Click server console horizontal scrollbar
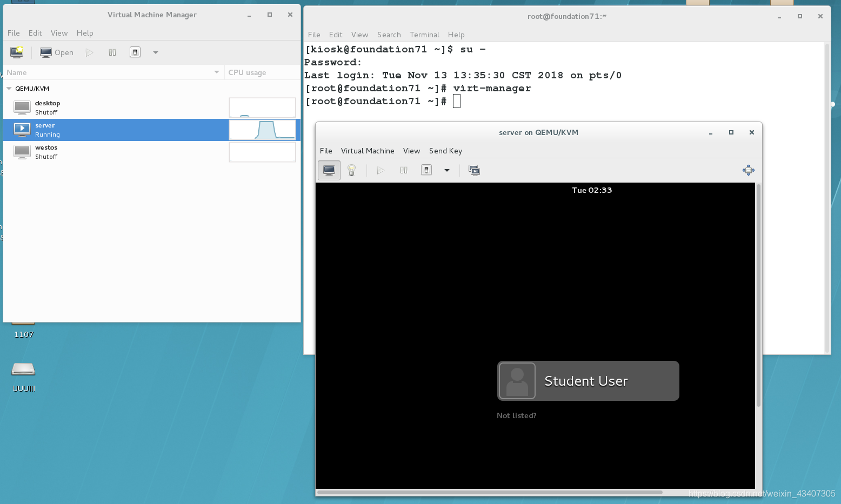This screenshot has width=841, height=504. [490, 492]
